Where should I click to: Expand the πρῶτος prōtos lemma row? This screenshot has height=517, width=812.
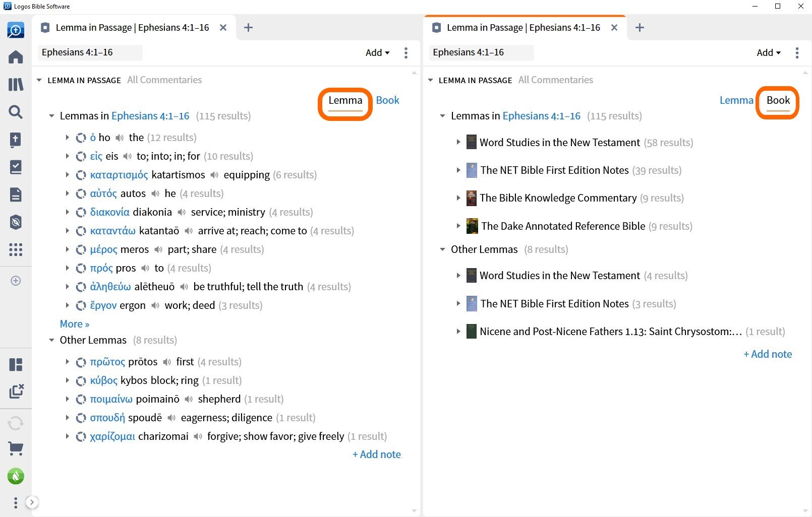click(x=67, y=362)
